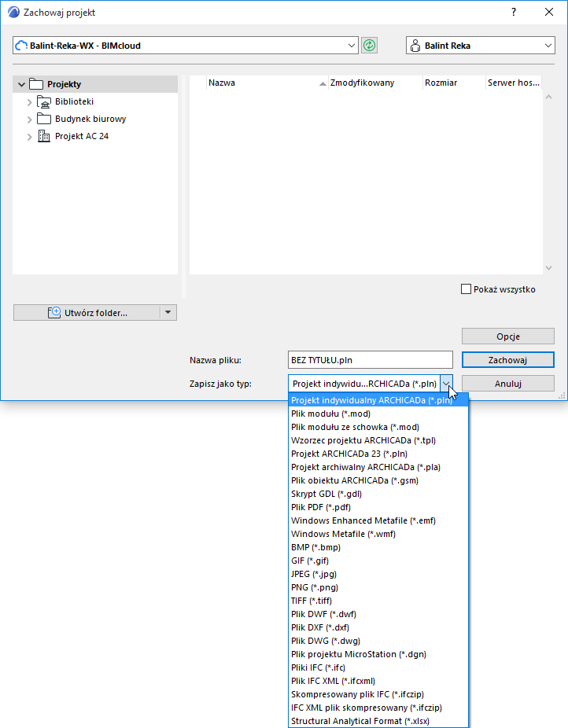This screenshot has height=728, width=568.
Task: Click the help question mark icon
Action: click(513, 12)
